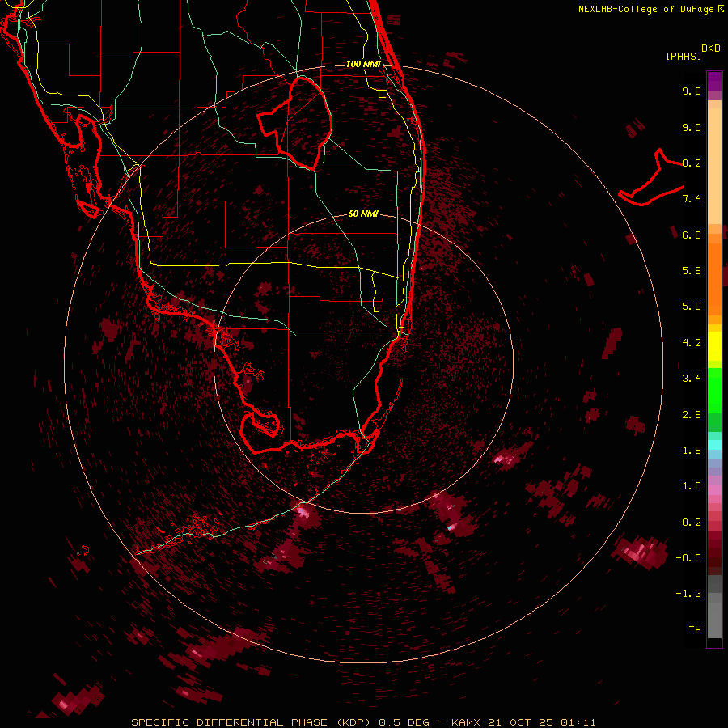The height and width of the screenshot is (728, 728).
Task: Pick the cyan band beside 1.8
Action: pos(714,445)
